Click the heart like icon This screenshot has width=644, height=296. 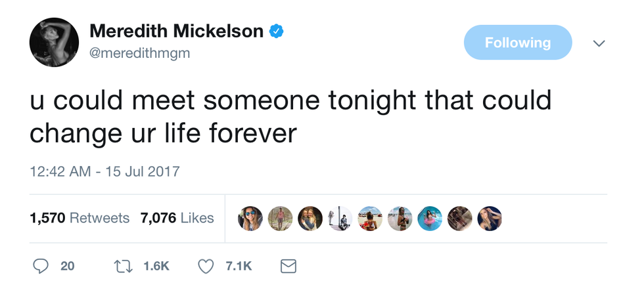[x=206, y=266]
